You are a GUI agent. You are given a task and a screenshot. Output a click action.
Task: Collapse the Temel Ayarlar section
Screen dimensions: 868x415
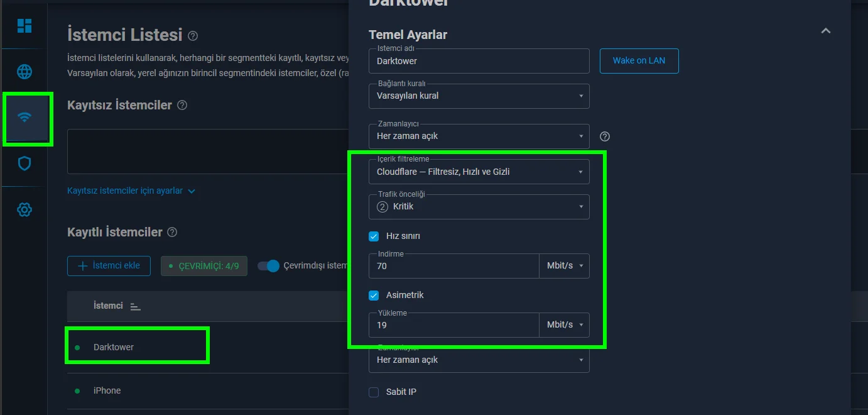(x=826, y=31)
